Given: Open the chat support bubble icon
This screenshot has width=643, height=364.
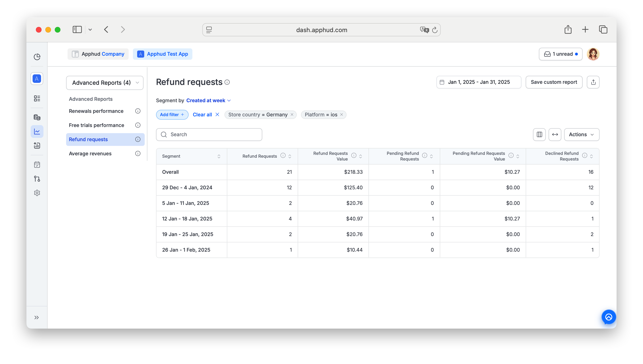Looking at the screenshot, I should 609,317.
